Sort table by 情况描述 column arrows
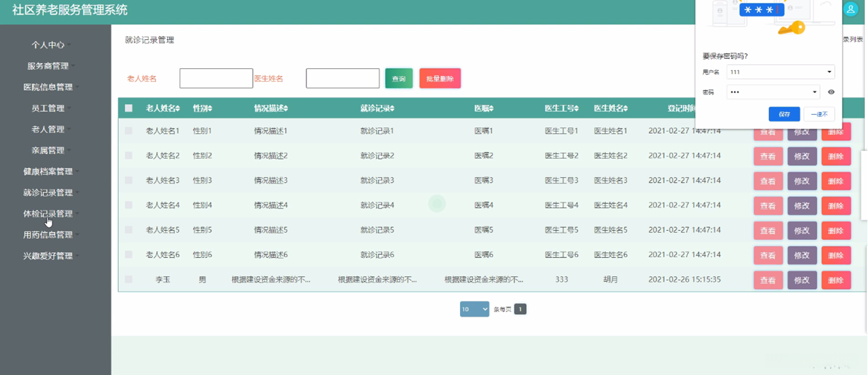The width and height of the screenshot is (868, 375). (x=286, y=108)
